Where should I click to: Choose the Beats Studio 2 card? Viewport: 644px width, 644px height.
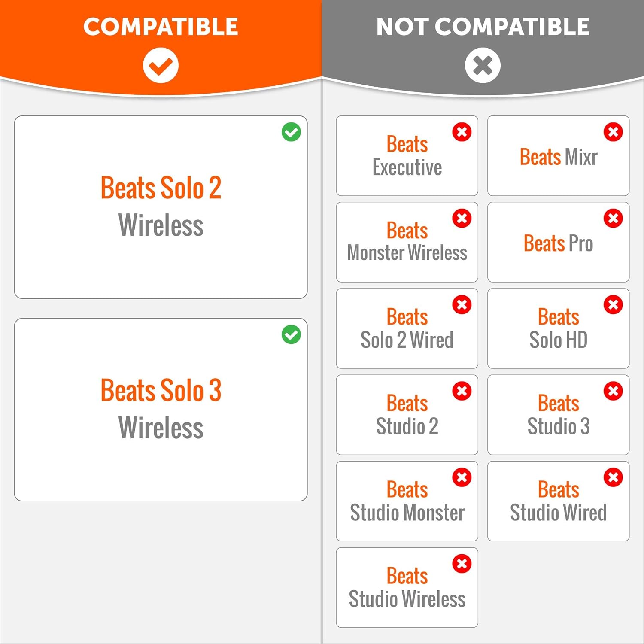coord(407,415)
